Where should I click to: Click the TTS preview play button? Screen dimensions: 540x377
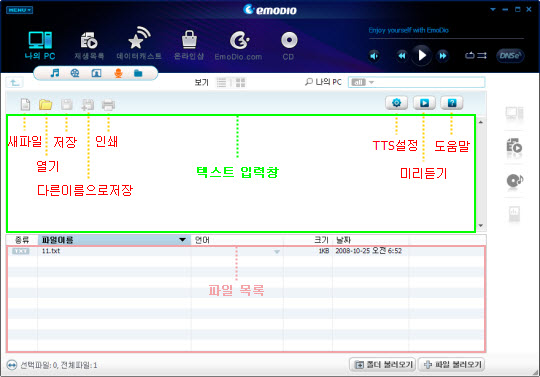pos(424,103)
